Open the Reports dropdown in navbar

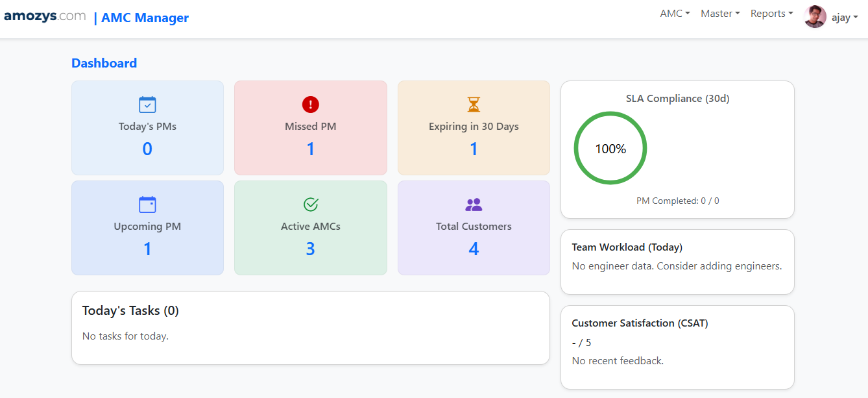(771, 14)
